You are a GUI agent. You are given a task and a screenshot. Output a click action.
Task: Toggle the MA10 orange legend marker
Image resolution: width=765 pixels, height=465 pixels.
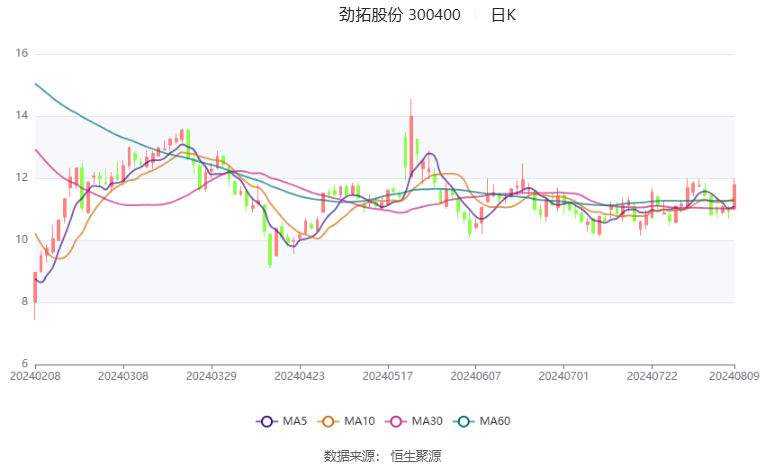click(328, 421)
